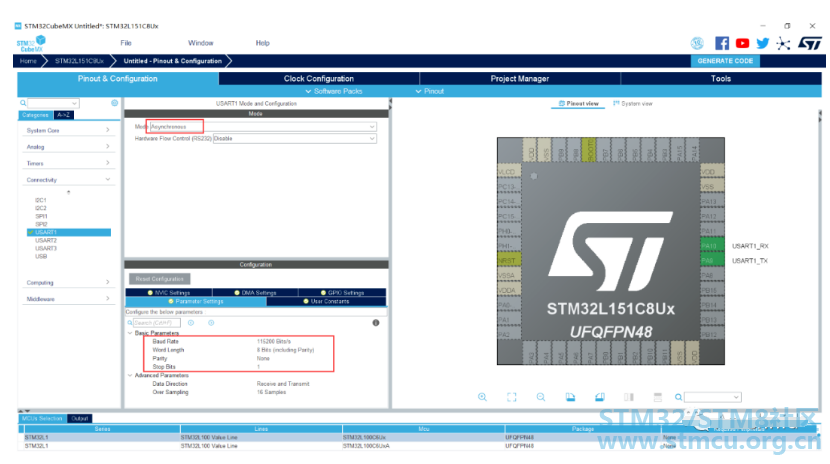Switch to Project Manager tab
This screenshot has height=464, width=830.
pyautogui.click(x=520, y=79)
